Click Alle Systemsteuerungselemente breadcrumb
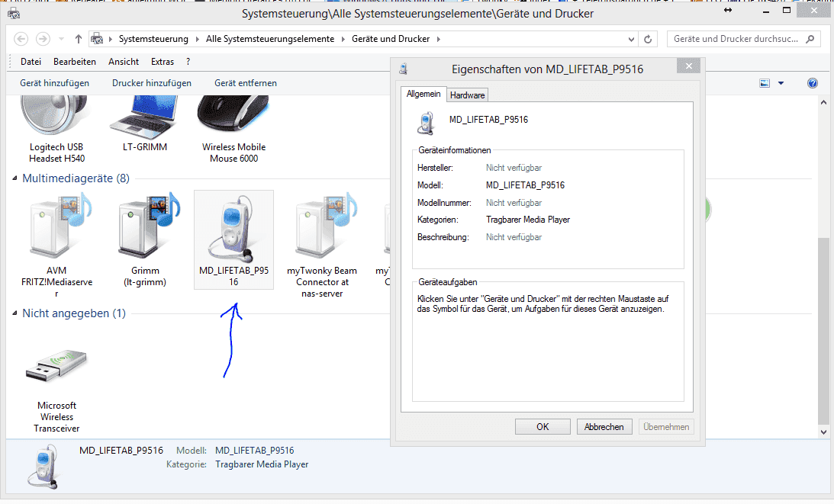 pyautogui.click(x=270, y=39)
